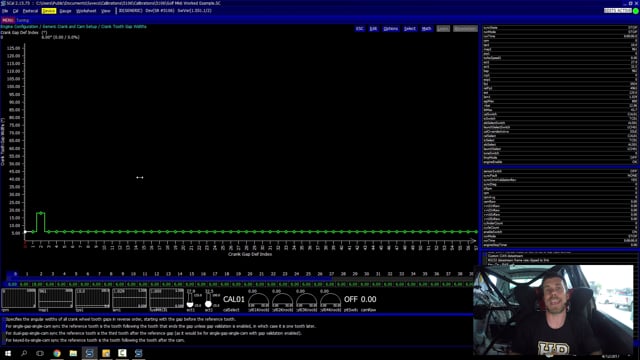Click the red MENU button
This screenshot has height=360, width=640.
tap(8, 20)
